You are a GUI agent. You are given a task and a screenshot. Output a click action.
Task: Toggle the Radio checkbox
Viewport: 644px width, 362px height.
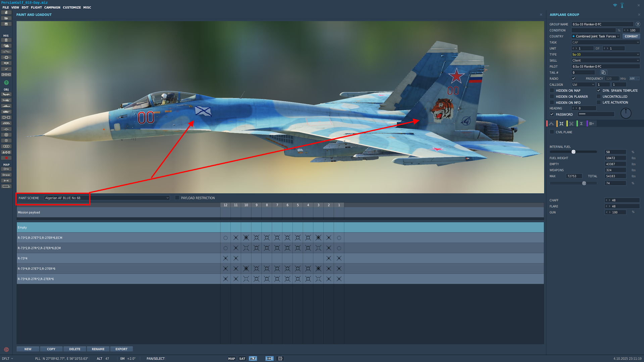pos(574,78)
